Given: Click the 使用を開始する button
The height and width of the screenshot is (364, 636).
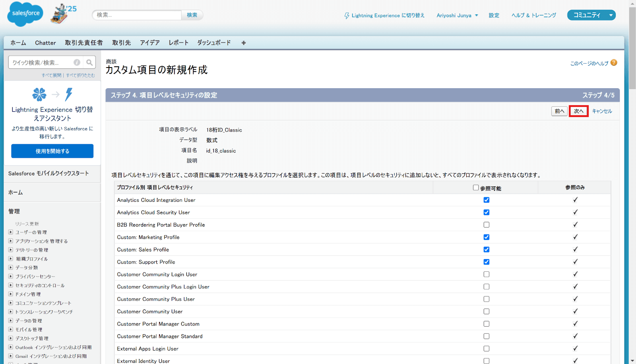Looking at the screenshot, I should 52,151.
